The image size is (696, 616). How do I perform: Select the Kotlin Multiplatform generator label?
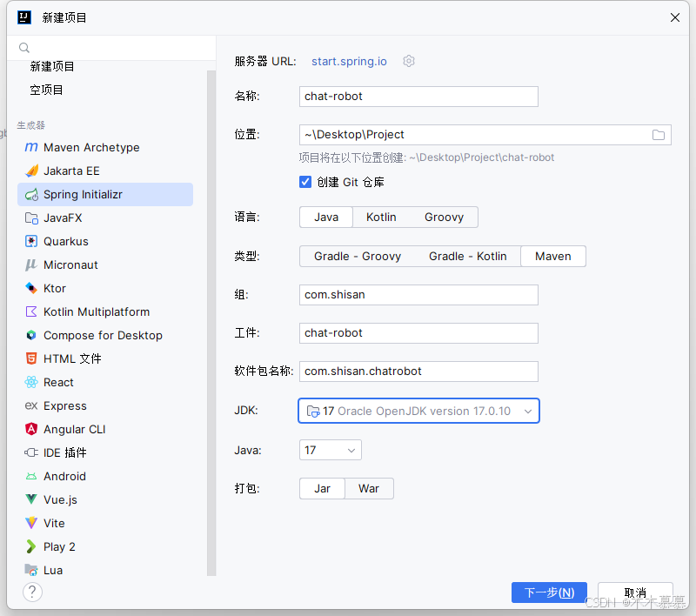tap(97, 311)
